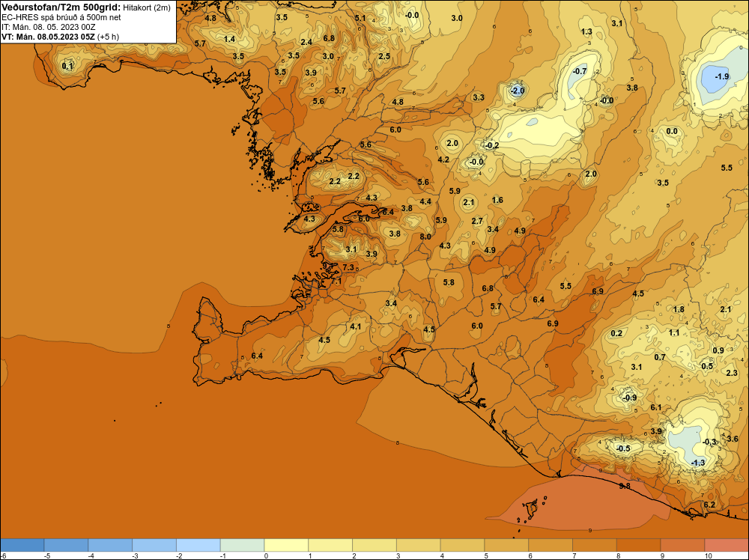The height and width of the screenshot is (560, 749).
Task: Click the 1.3 temperature label
Action: (x=586, y=31)
